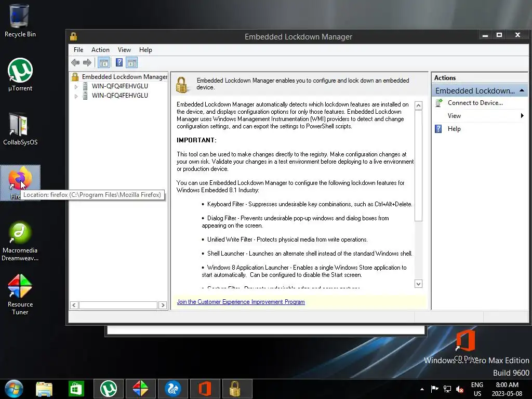Show hidden tray icons arrow
The width and height of the screenshot is (532, 399).
(422, 389)
